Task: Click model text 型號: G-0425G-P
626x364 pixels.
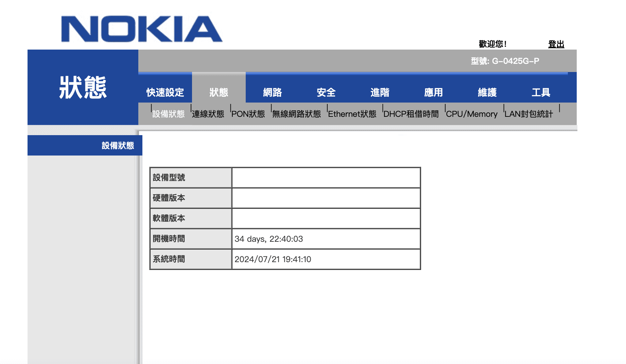Action: point(505,61)
